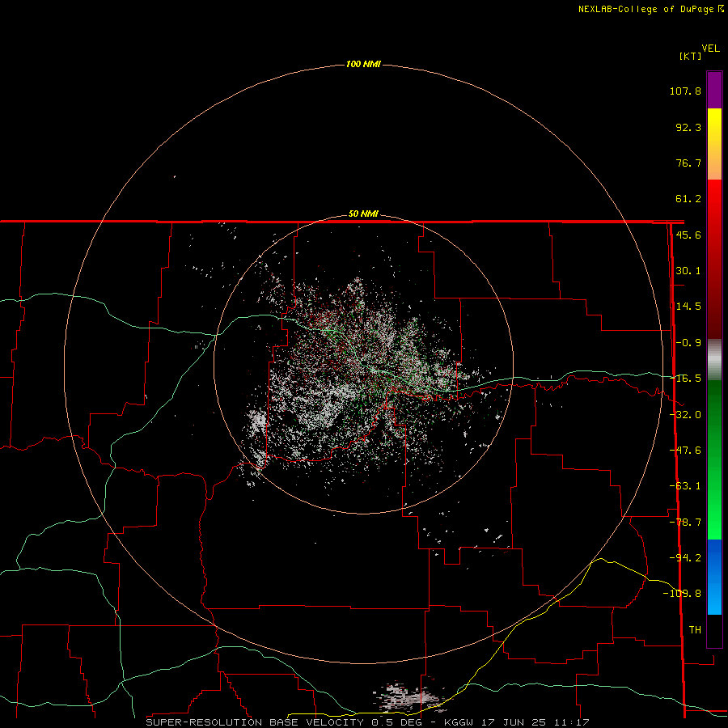This screenshot has width=728, height=728.
Task: Click the gray near-zero segment of color bar
Action: (714, 360)
